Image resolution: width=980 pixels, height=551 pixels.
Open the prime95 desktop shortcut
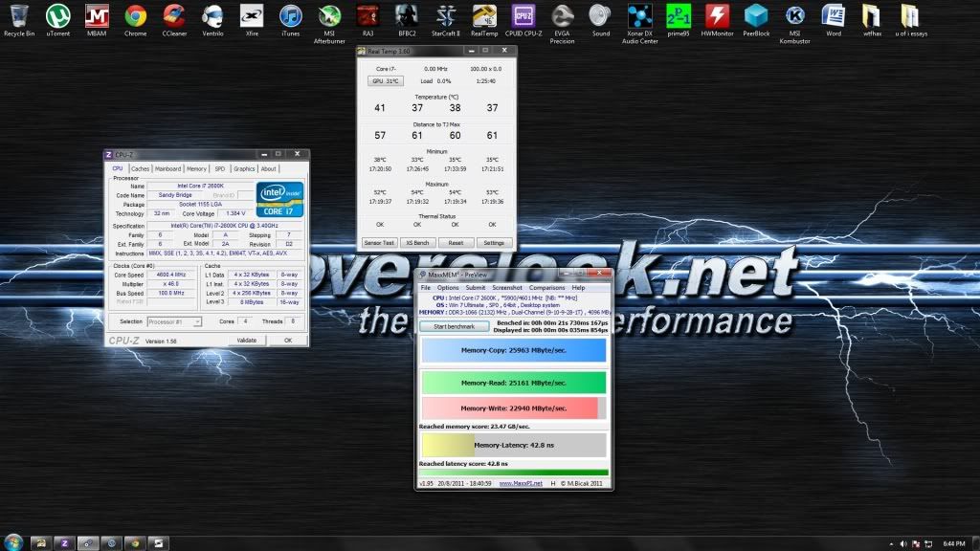click(x=679, y=20)
